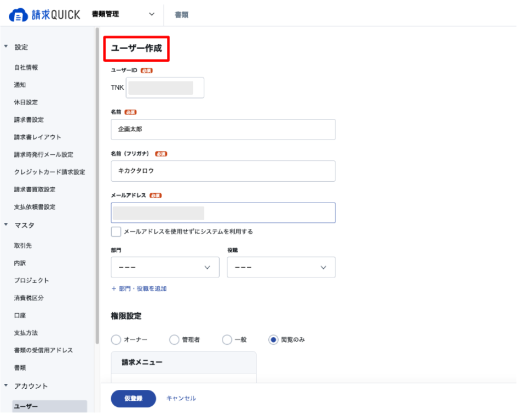Open 請求書レイアウト in the sidebar
Screen dimensions: 532x413
coord(37,137)
